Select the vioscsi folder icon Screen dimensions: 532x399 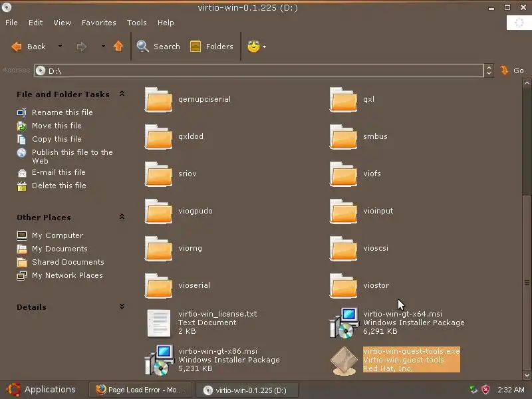(x=343, y=249)
